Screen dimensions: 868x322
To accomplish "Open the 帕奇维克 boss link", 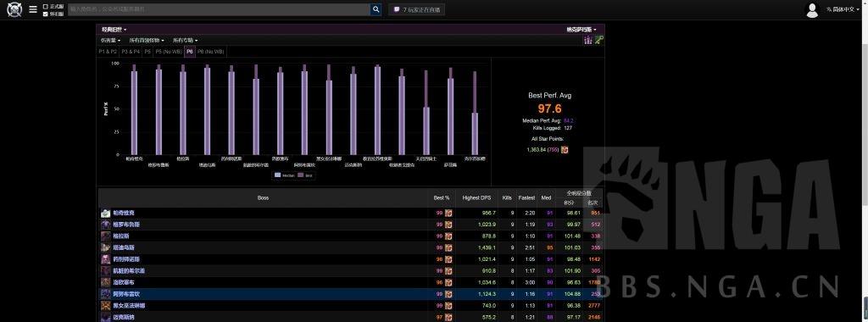I will (x=124, y=213).
